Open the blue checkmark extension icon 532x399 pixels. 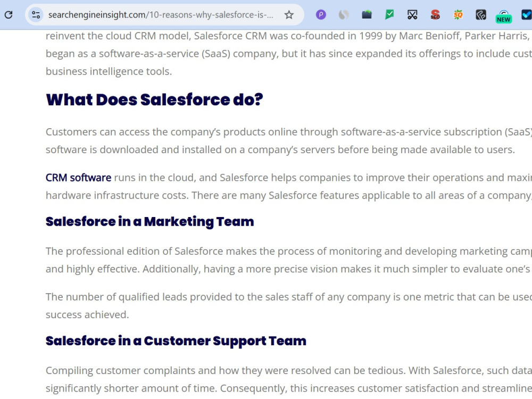527,14
